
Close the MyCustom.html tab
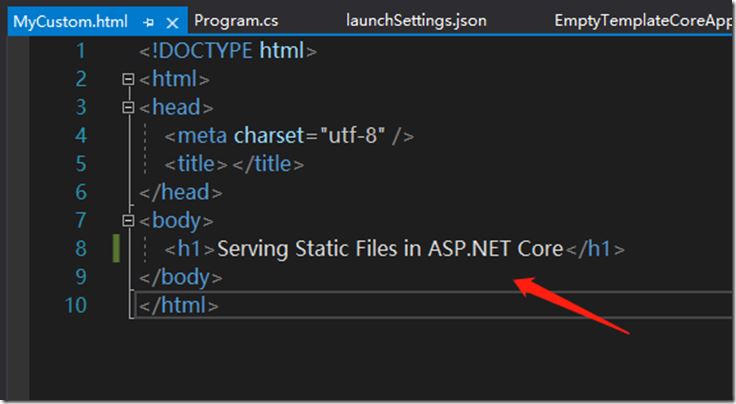pyautogui.click(x=172, y=21)
